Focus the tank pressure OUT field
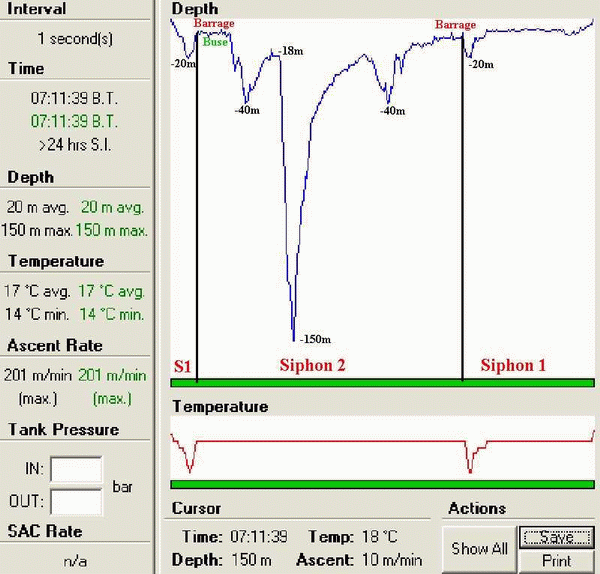Screen dimensions: 600x574 coord(77,501)
